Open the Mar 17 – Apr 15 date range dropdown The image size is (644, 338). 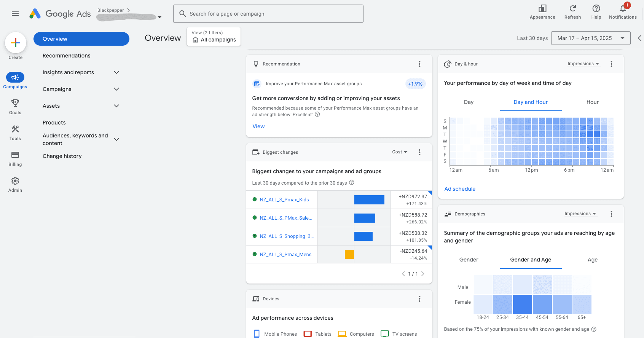pyautogui.click(x=591, y=38)
